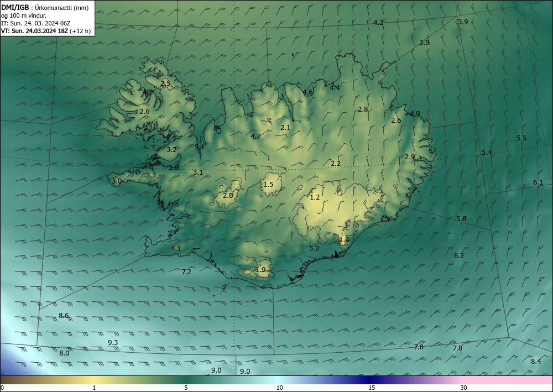The width and height of the screenshot is (553, 392).
Task: Click the 6.1 value at the right edge
Action: (x=538, y=182)
